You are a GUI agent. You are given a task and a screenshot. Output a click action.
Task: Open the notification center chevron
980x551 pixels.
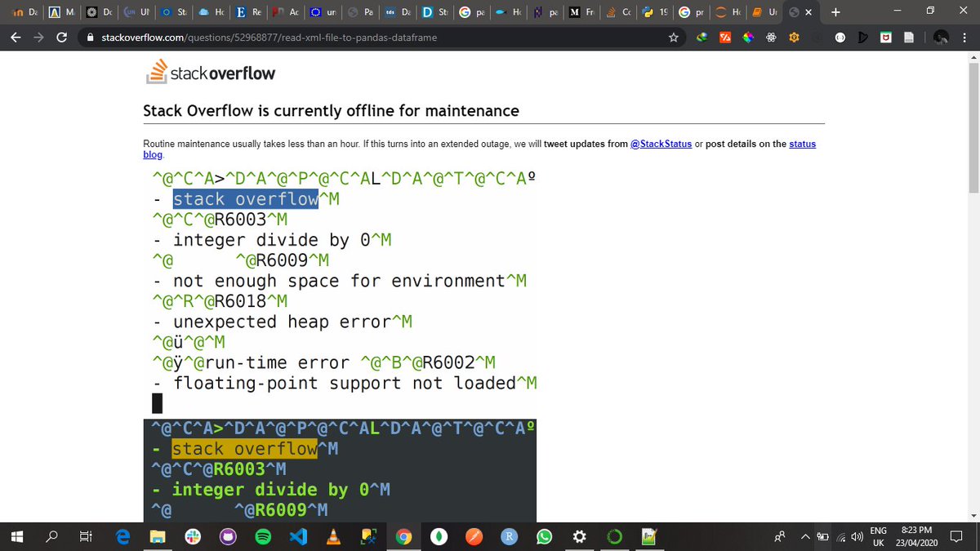pos(956,536)
